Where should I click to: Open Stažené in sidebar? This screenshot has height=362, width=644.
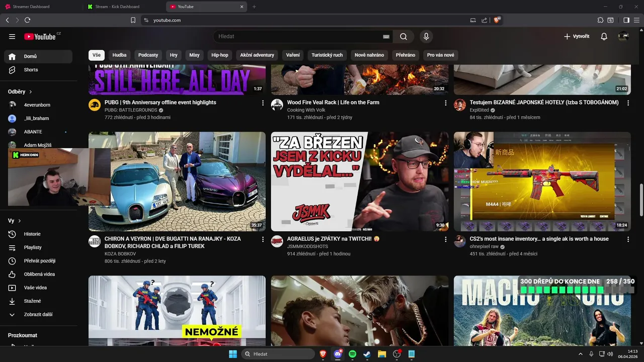point(38,301)
